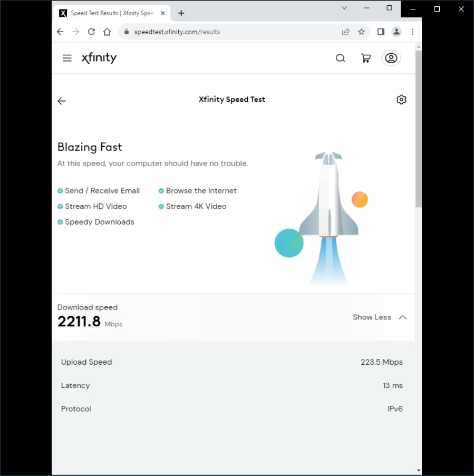Image resolution: width=474 pixels, height=476 pixels.
Task: Toggle the browser side panel
Action: pos(381,32)
